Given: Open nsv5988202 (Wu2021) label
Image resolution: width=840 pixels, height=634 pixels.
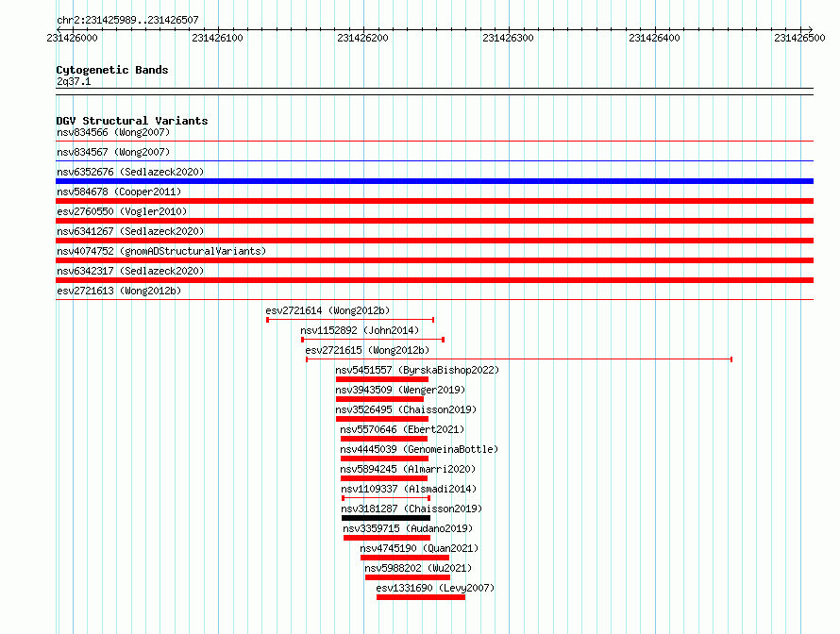Looking at the screenshot, I should point(418,568).
